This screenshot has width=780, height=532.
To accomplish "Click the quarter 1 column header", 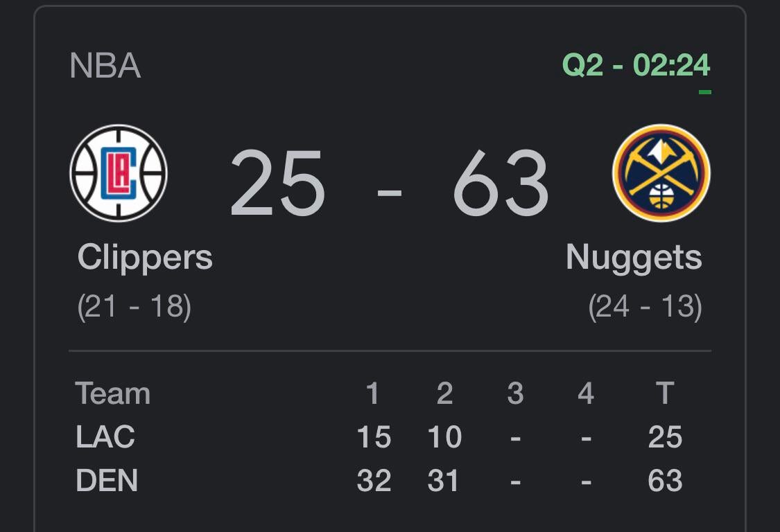I will pyautogui.click(x=373, y=393).
